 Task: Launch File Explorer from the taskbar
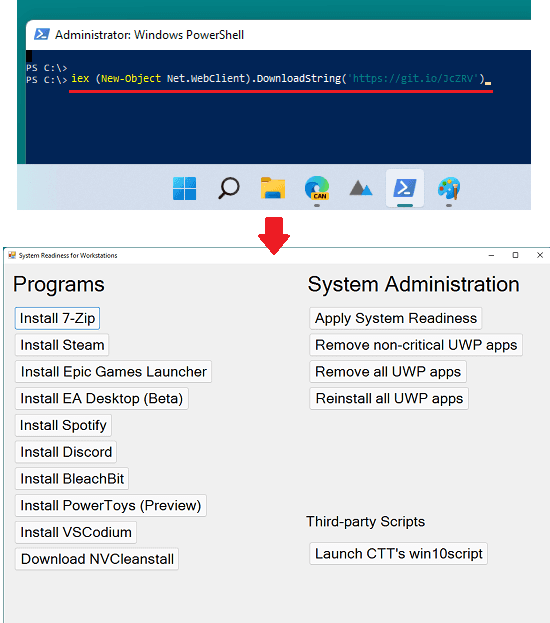(273, 188)
